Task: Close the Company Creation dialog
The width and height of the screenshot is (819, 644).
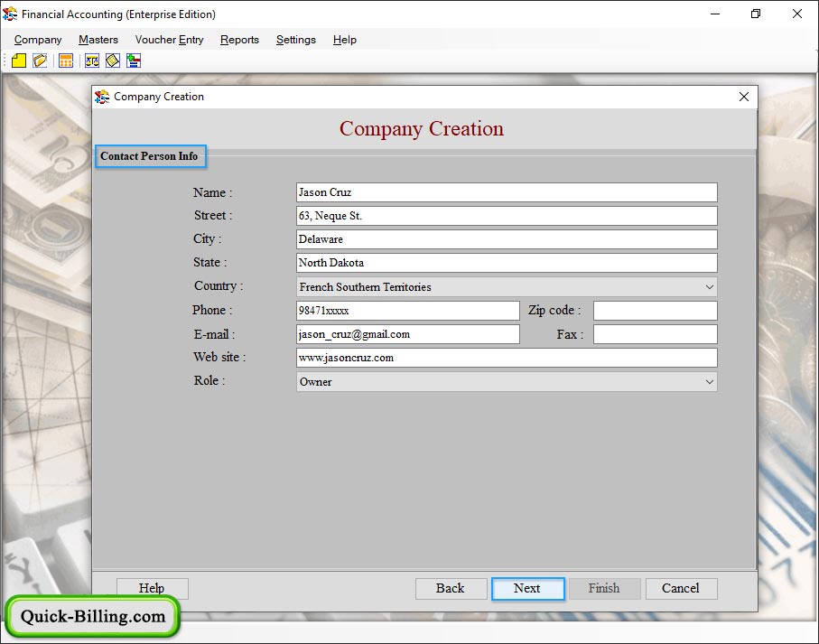Action: pos(744,97)
